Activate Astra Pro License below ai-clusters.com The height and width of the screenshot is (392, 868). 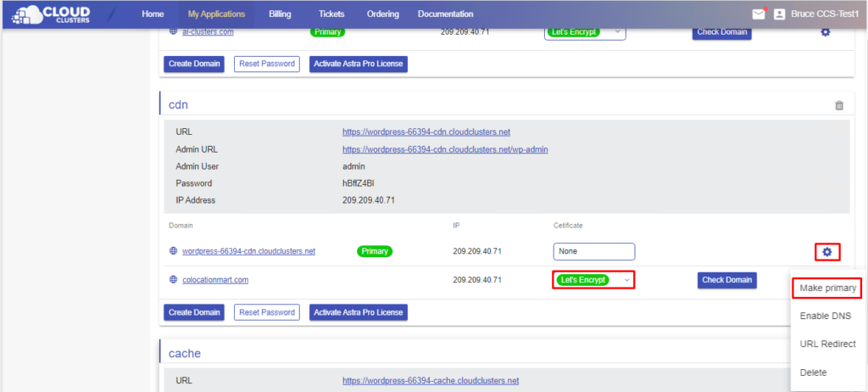(x=359, y=64)
